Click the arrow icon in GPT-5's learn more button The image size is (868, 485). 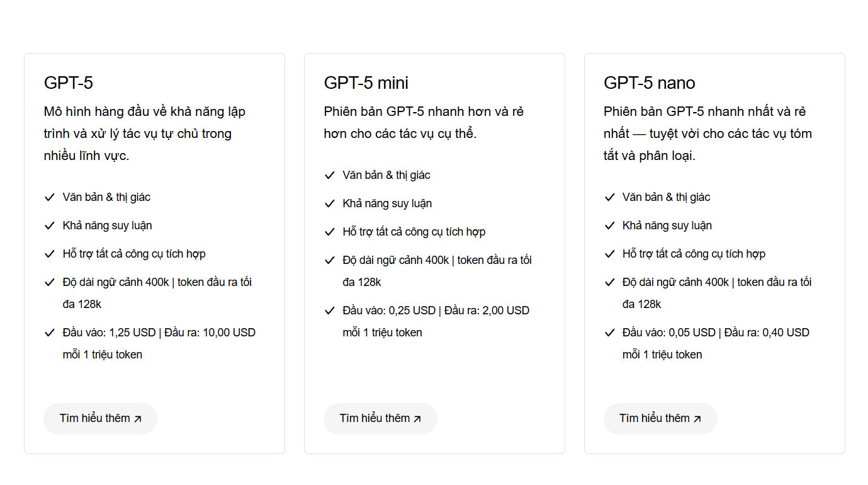138,419
